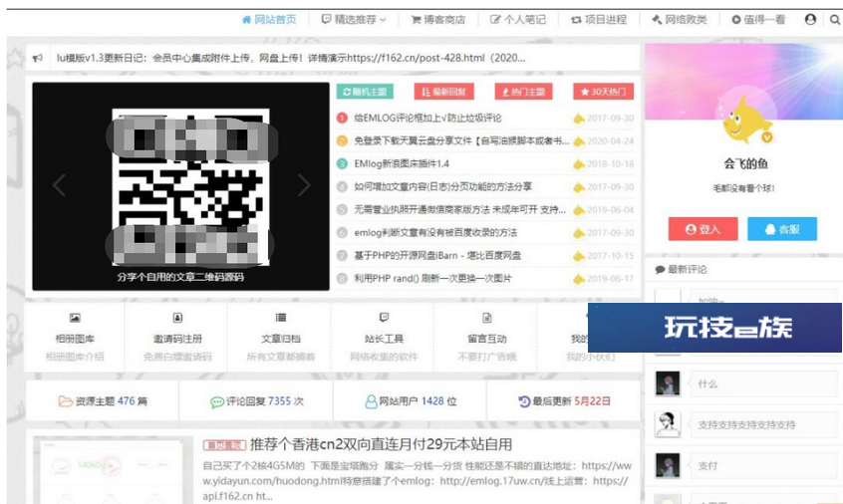This screenshot has width=843, height=504.
Task: Click the red pinned badge before post title
Action: click(x=224, y=445)
